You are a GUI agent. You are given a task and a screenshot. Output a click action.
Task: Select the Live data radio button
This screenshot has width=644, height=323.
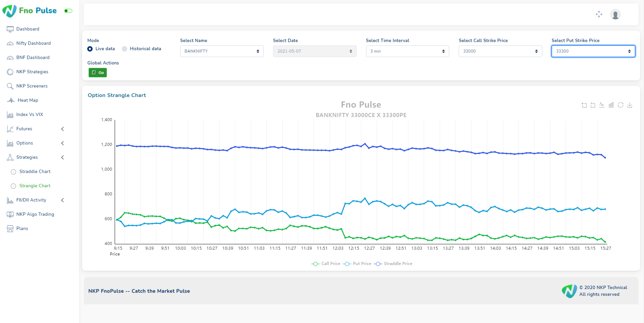[90, 49]
